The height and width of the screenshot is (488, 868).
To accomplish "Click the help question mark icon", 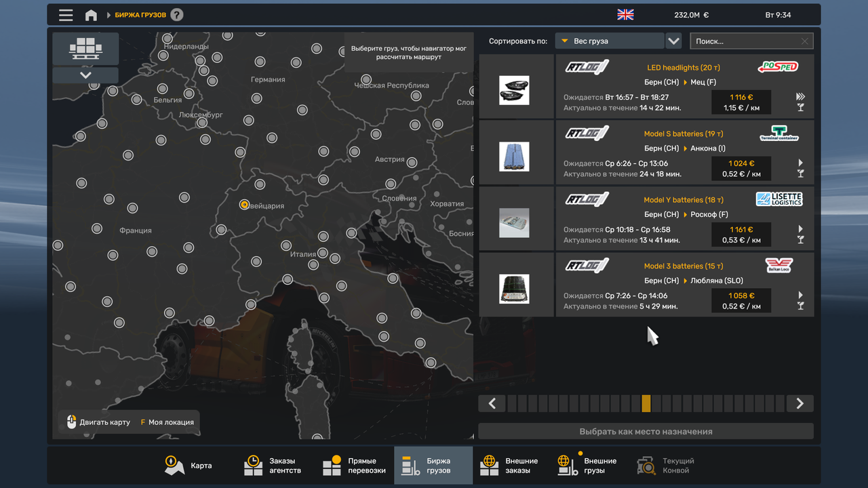I will [x=176, y=14].
